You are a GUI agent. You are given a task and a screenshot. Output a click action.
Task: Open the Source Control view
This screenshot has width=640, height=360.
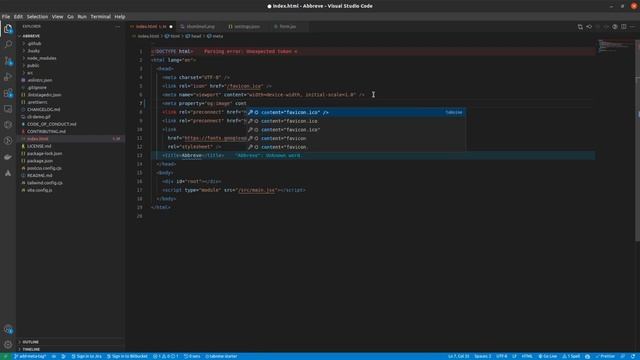pyautogui.click(x=8, y=61)
